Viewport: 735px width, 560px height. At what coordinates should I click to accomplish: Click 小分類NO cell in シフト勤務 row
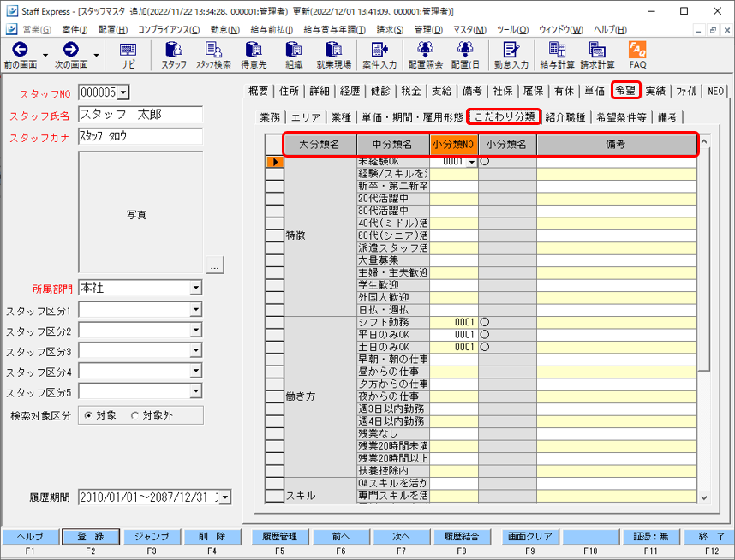pos(454,323)
